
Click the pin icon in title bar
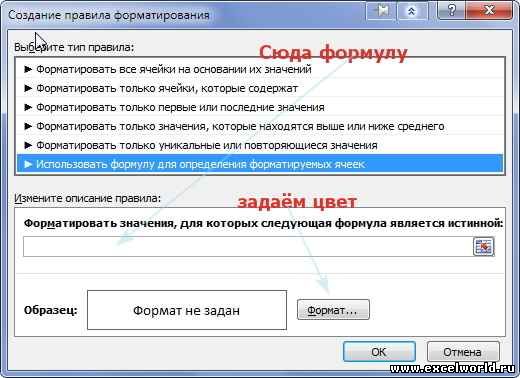coord(382,12)
